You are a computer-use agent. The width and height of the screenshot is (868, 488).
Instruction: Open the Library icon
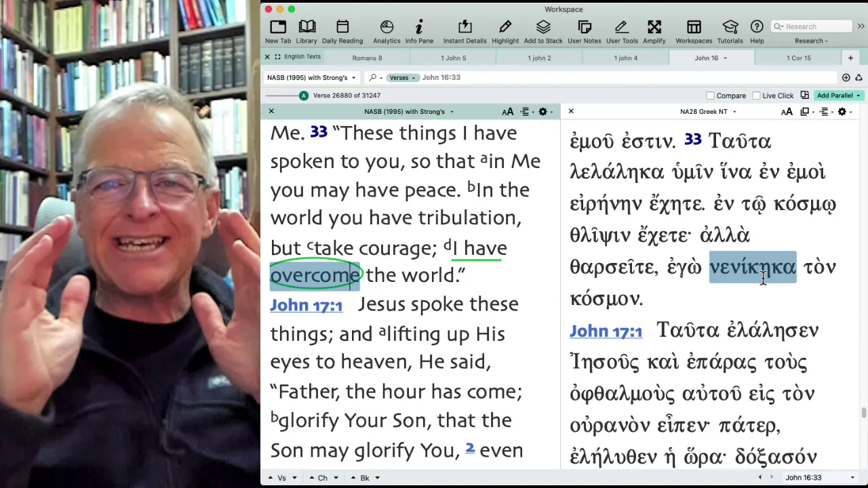(x=307, y=32)
